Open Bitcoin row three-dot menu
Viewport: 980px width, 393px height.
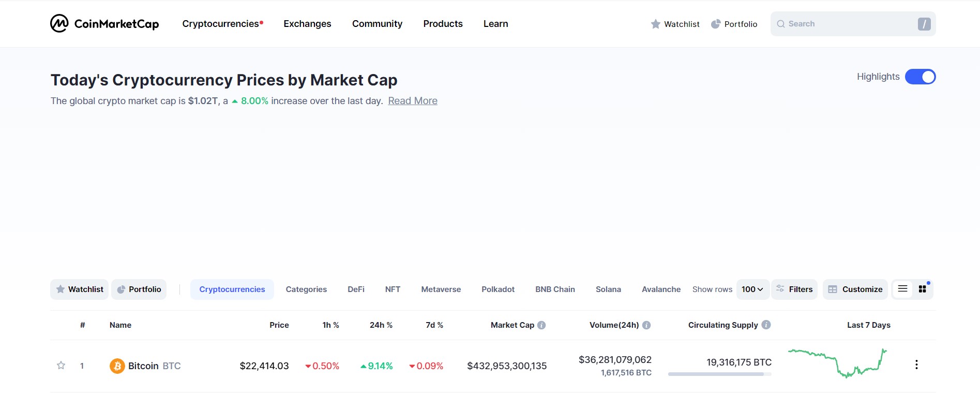916,365
